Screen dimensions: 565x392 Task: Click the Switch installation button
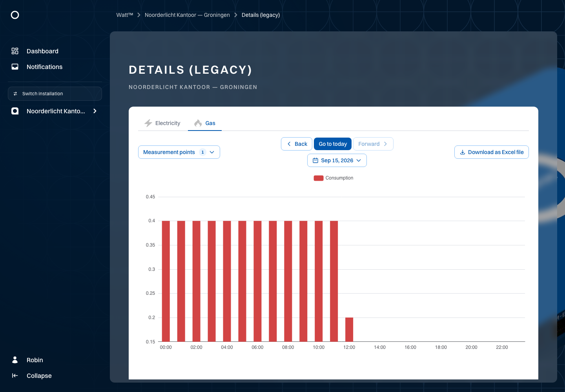click(x=55, y=94)
